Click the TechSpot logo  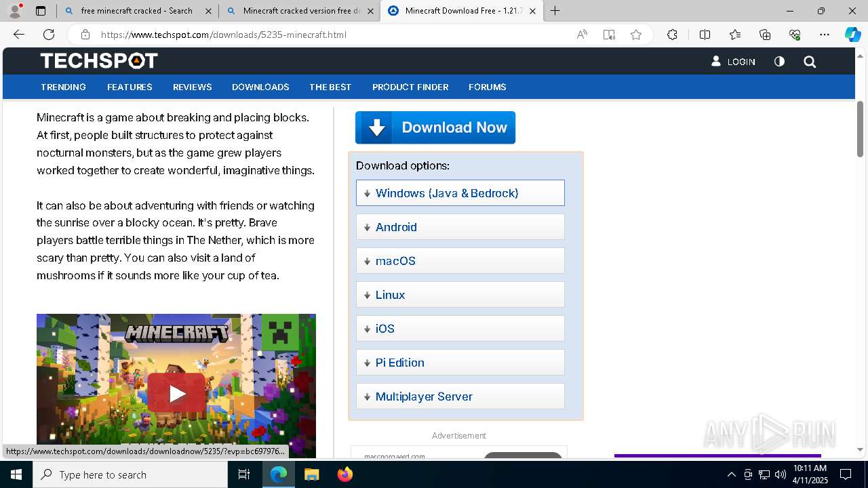pos(99,61)
